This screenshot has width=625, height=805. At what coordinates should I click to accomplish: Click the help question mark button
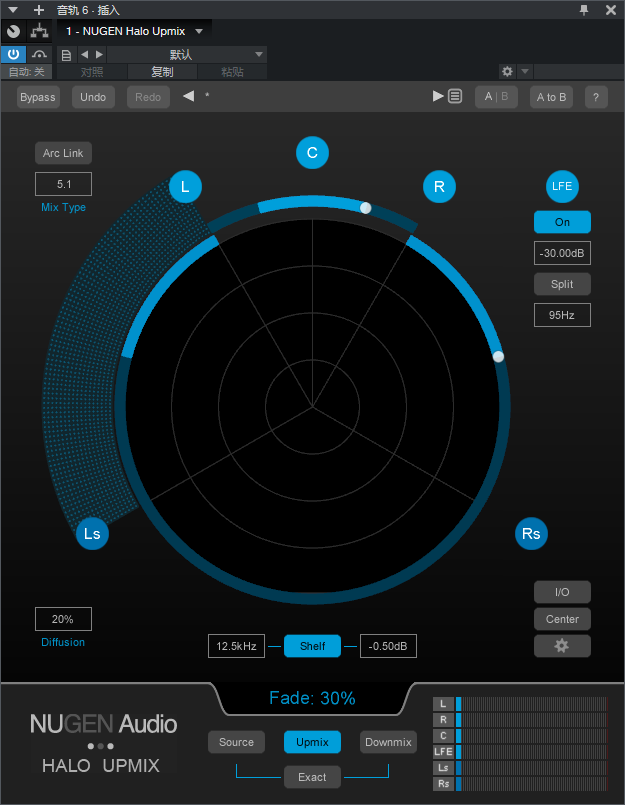click(596, 97)
